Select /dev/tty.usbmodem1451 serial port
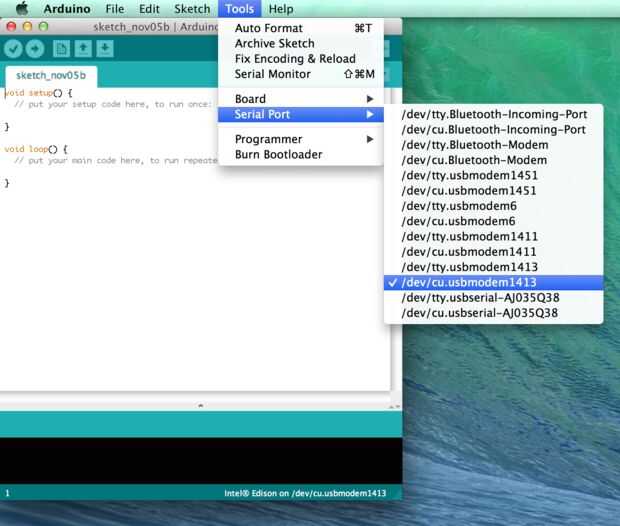Image resolution: width=620 pixels, height=526 pixels. [493, 175]
